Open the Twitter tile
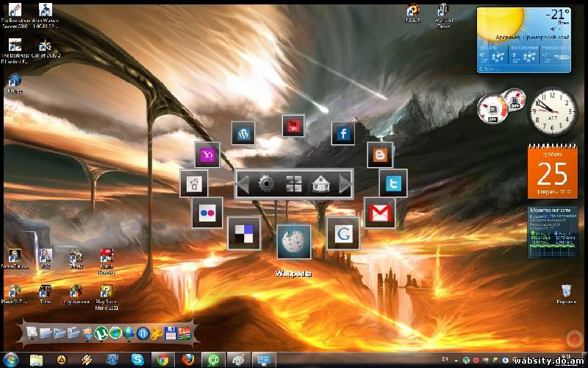The width and height of the screenshot is (588, 368). point(393,183)
